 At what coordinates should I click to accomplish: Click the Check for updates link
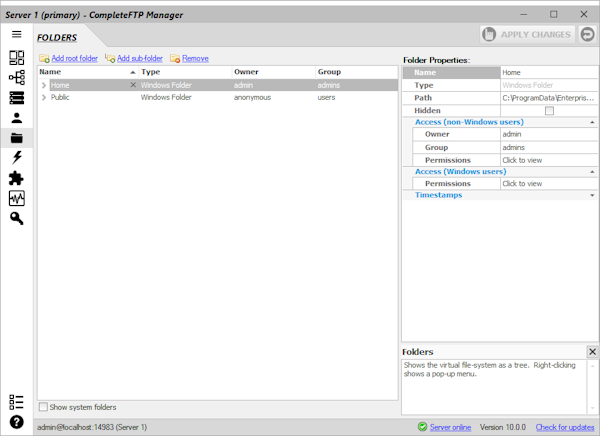pos(565,427)
